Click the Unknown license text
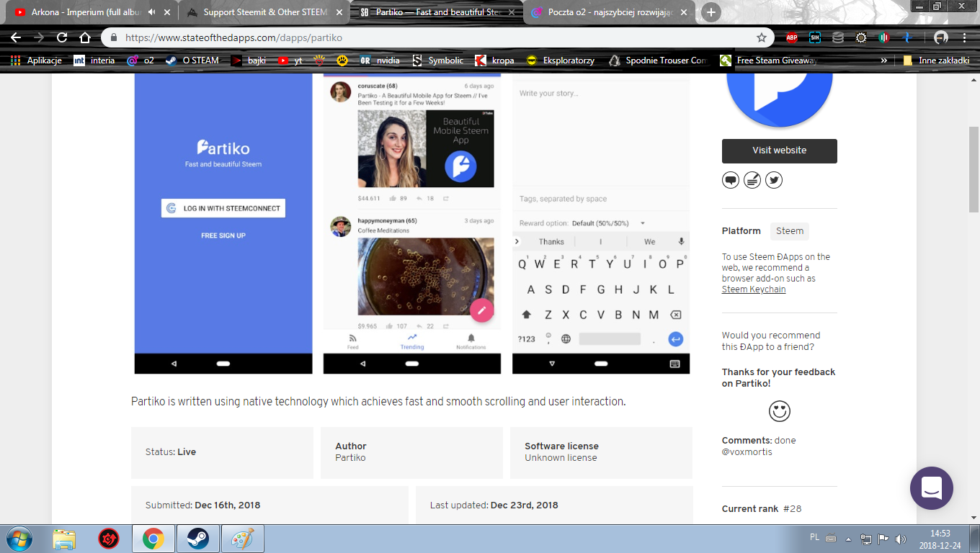The width and height of the screenshot is (980, 553). (x=561, y=458)
